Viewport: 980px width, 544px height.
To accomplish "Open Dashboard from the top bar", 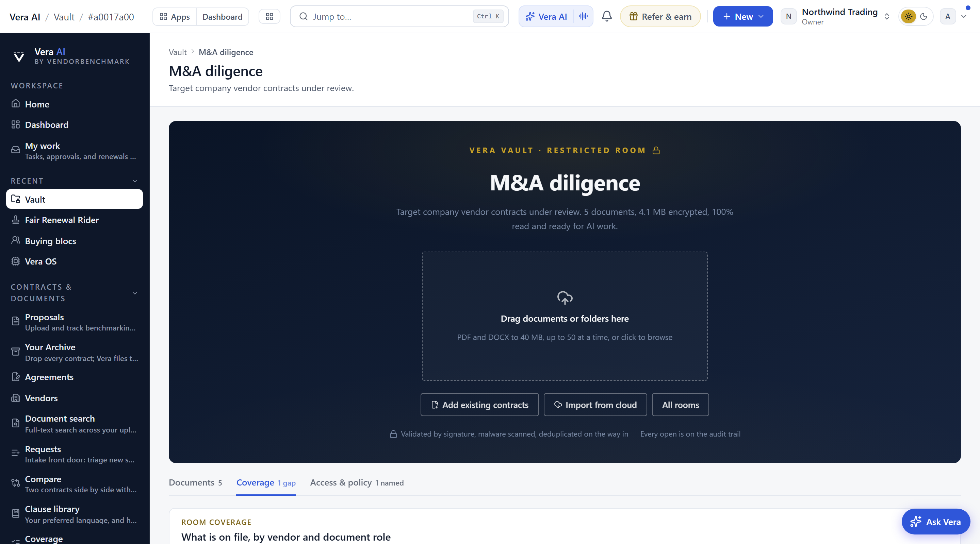I will click(223, 17).
